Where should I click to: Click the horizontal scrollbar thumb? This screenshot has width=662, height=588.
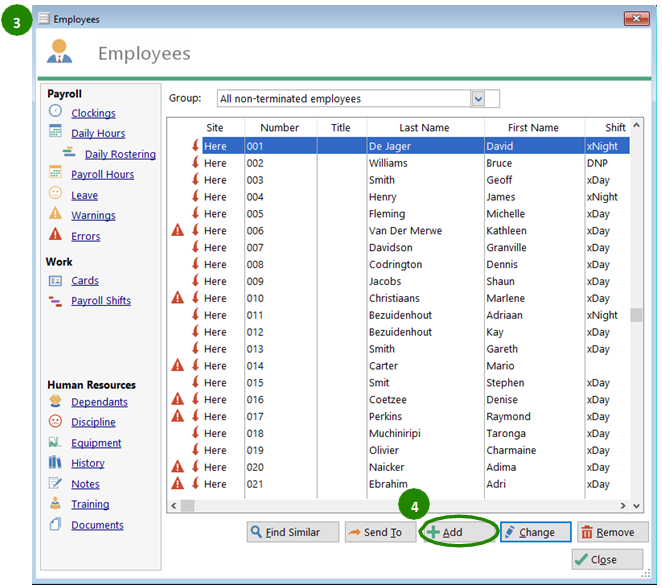[x=188, y=505]
